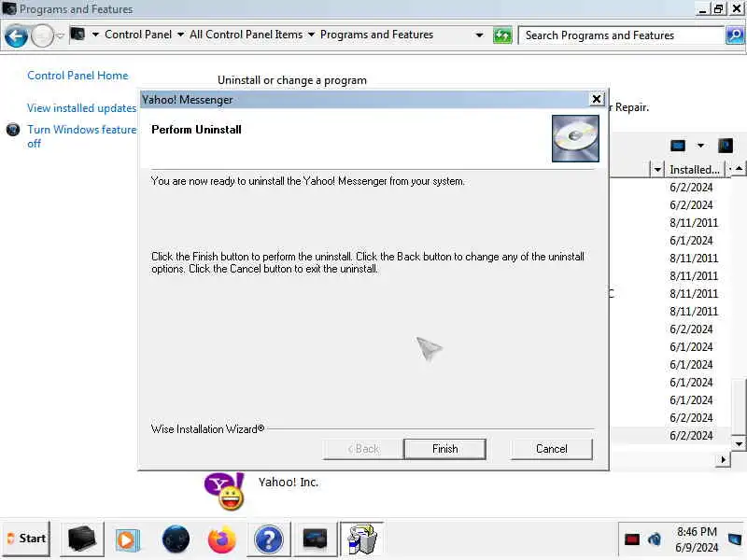Image resolution: width=747 pixels, height=560 pixels.
Task: Cancel the Yahoo! Messenger uninstall wizard
Action: (551, 449)
